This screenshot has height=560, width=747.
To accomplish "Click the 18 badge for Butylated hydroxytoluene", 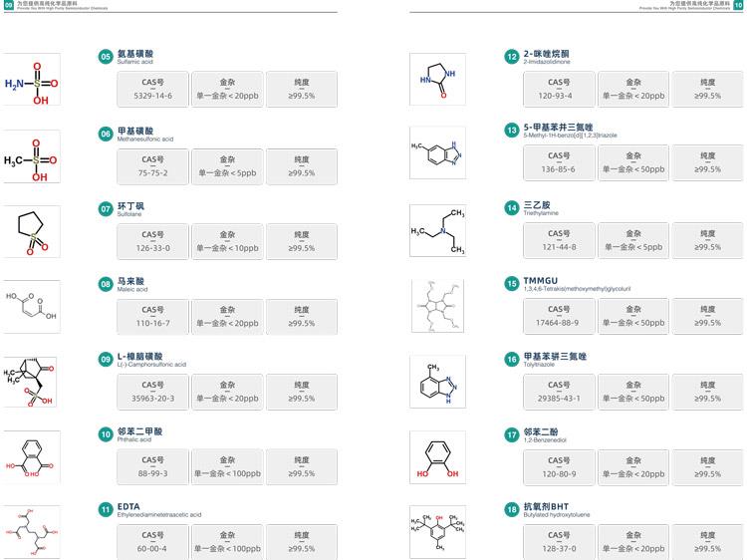I will [x=511, y=509].
